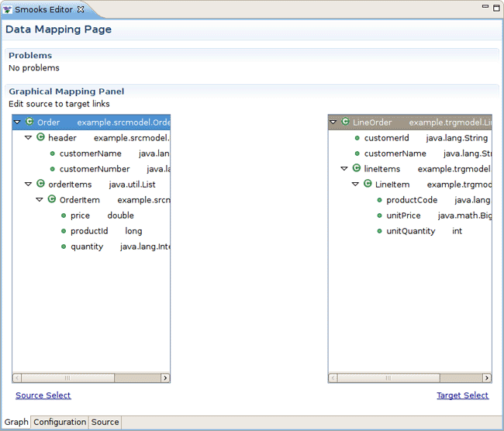
Task: Switch to the Source tab
Action: click(x=105, y=422)
